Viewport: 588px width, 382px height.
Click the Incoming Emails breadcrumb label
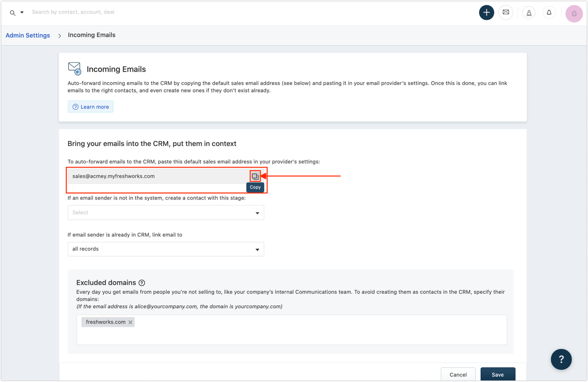click(92, 35)
